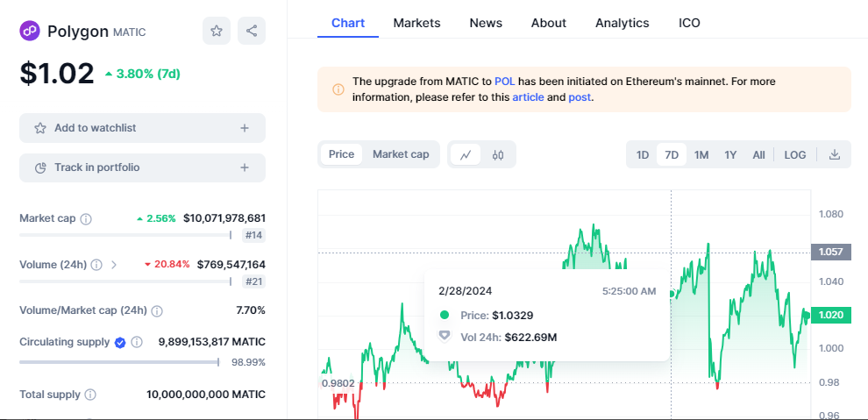
Task: Open Circulating supply info icon
Action: [137, 343]
